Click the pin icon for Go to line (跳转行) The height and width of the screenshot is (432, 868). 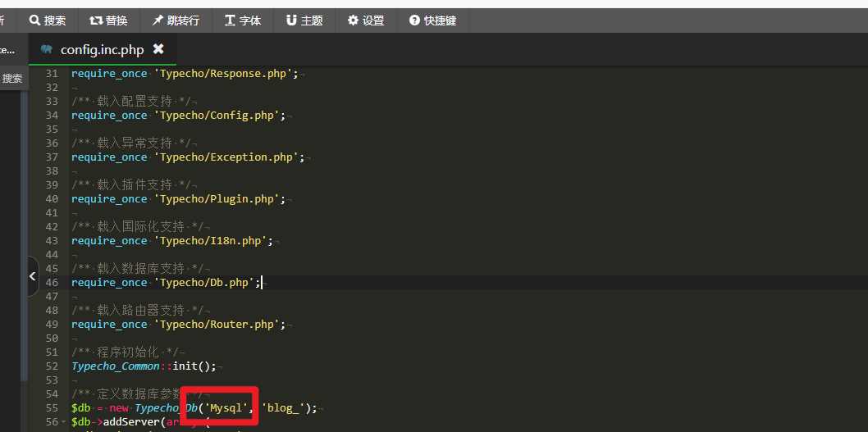click(x=157, y=20)
